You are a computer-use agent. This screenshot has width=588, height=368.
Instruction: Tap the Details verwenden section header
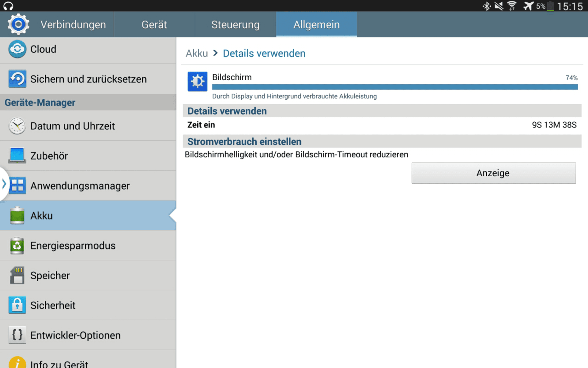tap(382, 111)
